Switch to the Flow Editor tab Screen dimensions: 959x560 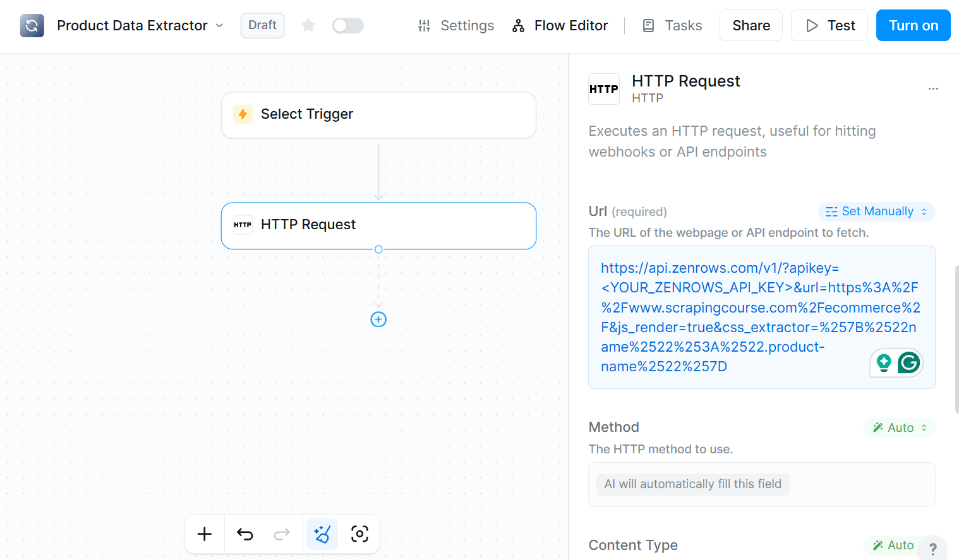pyautogui.click(x=560, y=25)
